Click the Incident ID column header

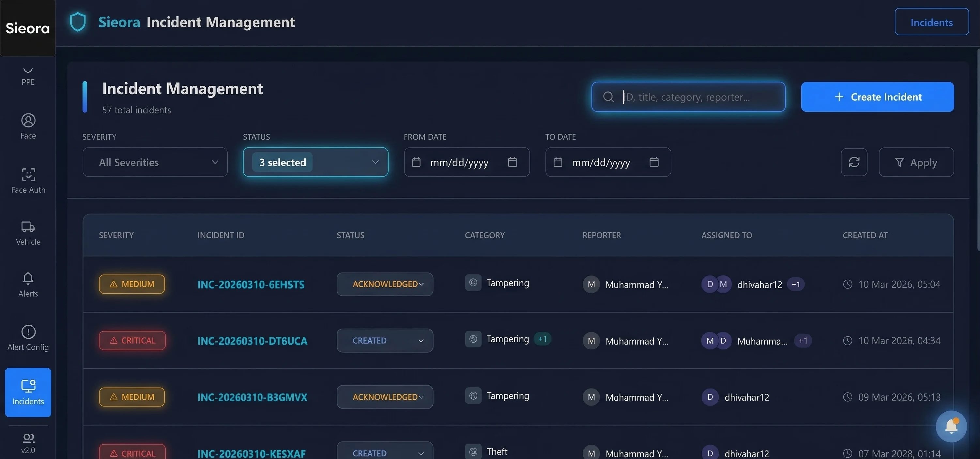coord(221,235)
